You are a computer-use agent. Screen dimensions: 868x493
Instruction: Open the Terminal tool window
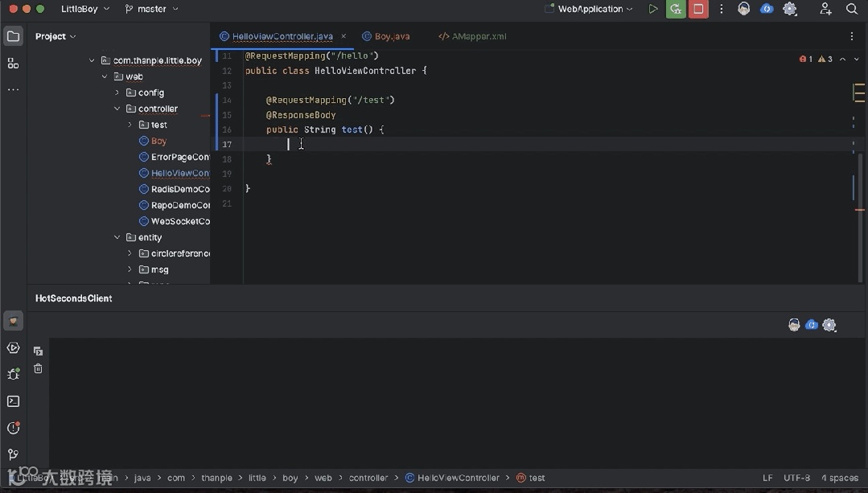tap(13, 401)
